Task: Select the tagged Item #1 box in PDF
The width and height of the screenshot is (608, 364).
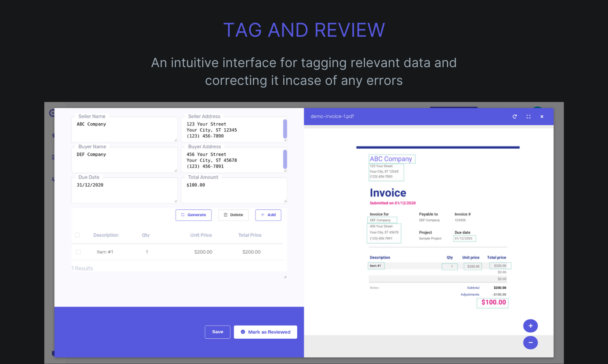Action: 376,266
